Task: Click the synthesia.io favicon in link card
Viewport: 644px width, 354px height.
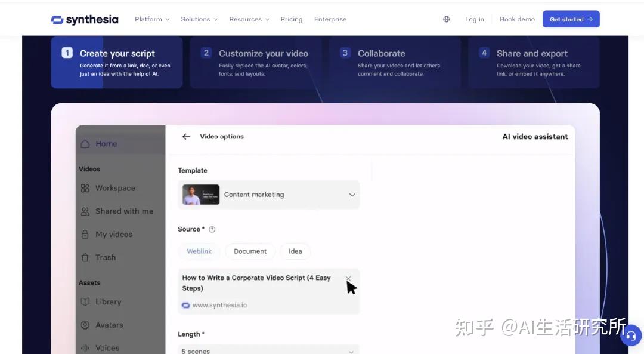Action: (x=185, y=305)
